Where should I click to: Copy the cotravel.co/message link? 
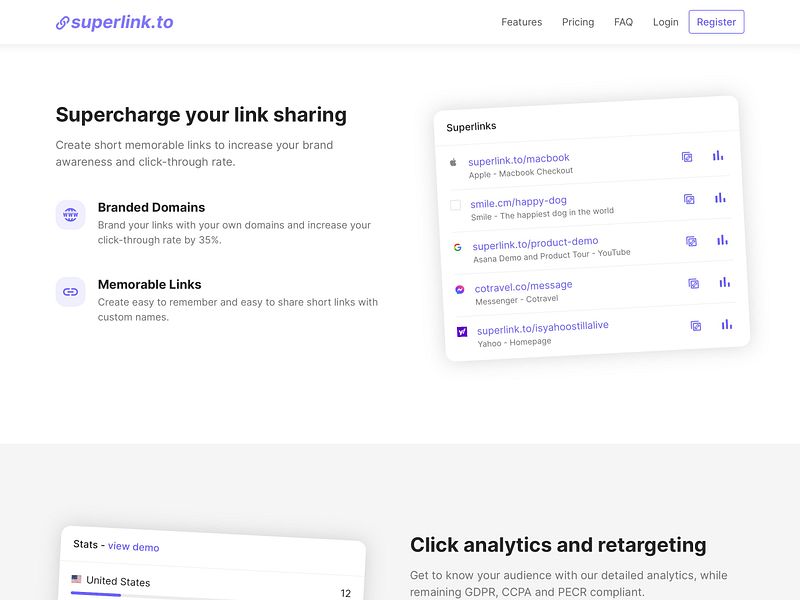[693, 284]
